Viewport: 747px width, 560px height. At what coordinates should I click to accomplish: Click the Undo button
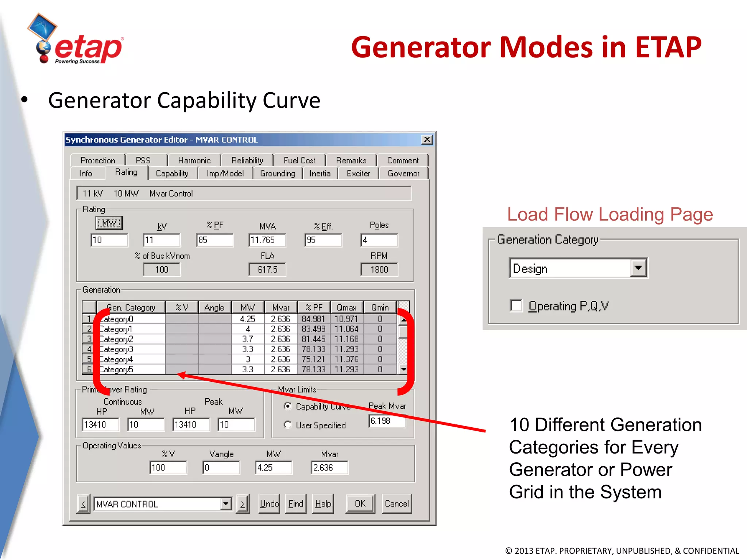point(269,504)
